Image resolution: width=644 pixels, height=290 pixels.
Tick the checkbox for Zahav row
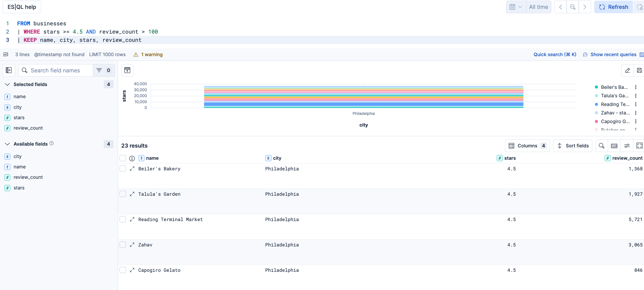click(x=123, y=245)
